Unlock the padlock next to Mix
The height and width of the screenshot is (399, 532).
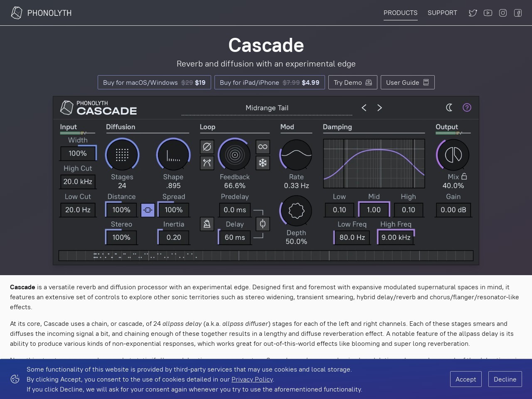pyautogui.click(x=464, y=177)
